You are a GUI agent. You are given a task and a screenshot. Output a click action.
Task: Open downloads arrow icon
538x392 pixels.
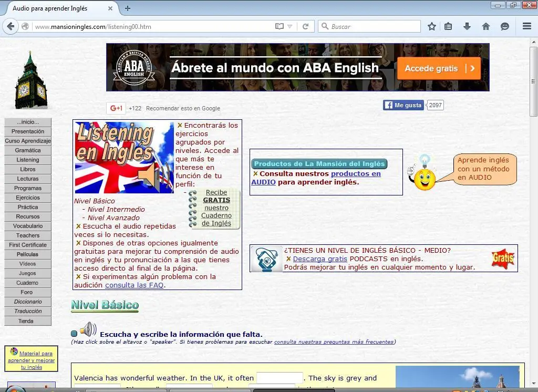pos(467,26)
